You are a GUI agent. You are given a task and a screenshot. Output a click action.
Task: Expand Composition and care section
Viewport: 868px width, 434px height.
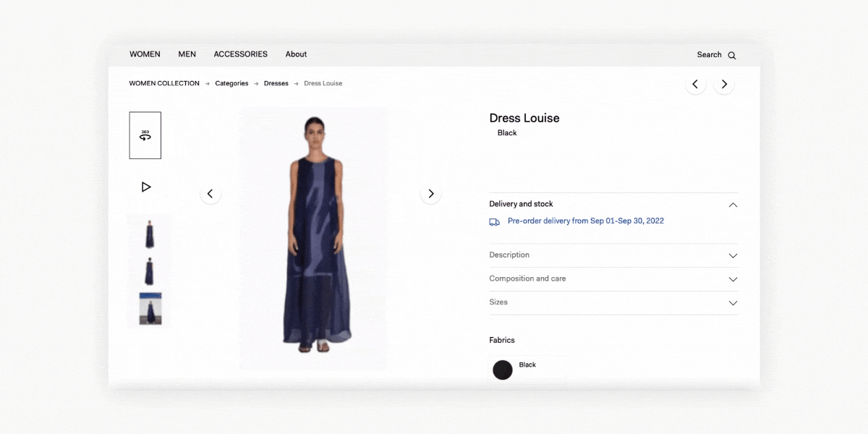click(733, 279)
